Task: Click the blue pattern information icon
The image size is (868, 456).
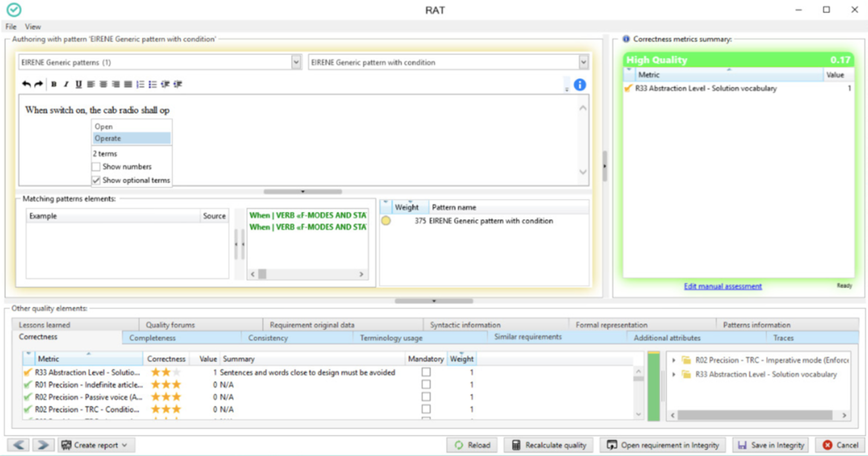Action: (x=580, y=85)
